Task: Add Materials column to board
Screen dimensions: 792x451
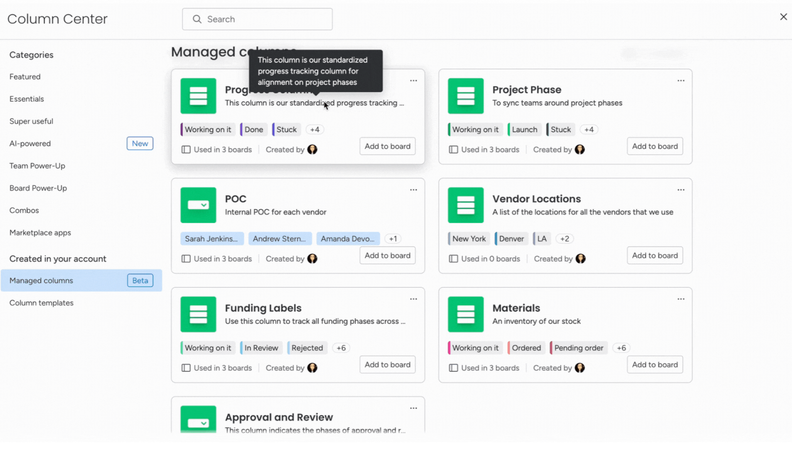Action: 655,365
